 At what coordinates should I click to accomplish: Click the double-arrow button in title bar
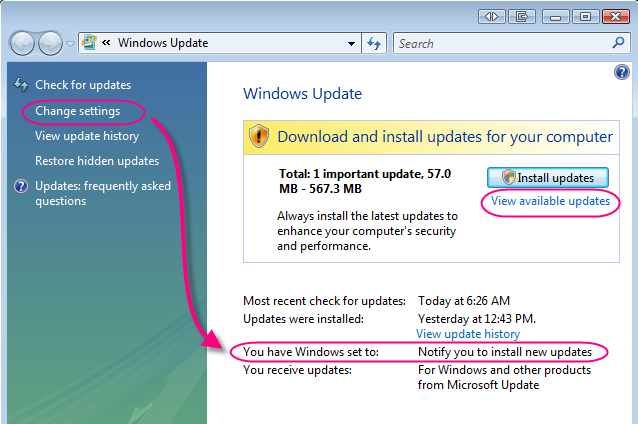(x=491, y=16)
